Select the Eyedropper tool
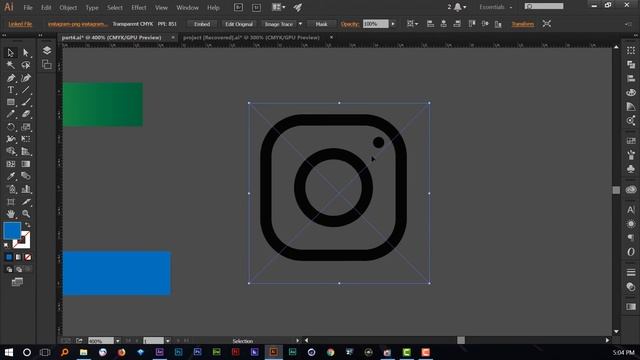Screen dimensions: 640x360 pos(11,176)
